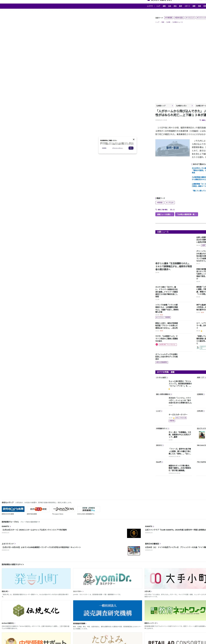Click the #中東情勢 trending tag
206x644 pixels.
(168, 18)
